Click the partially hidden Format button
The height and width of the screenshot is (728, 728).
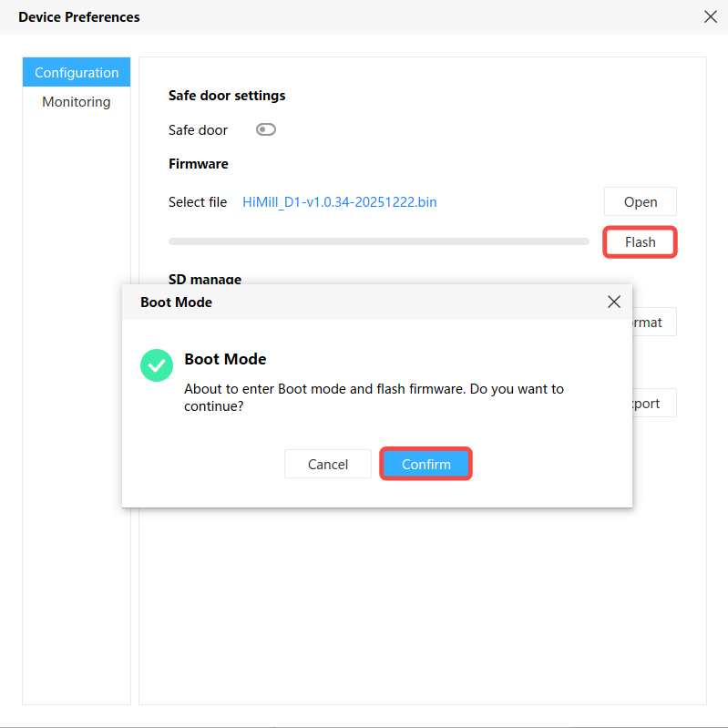coord(653,322)
